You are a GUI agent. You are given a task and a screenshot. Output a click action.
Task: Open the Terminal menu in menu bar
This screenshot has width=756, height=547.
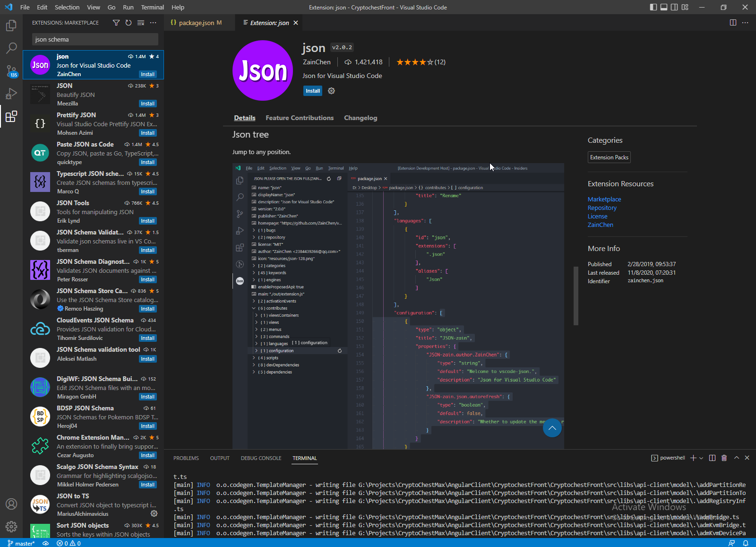(152, 7)
